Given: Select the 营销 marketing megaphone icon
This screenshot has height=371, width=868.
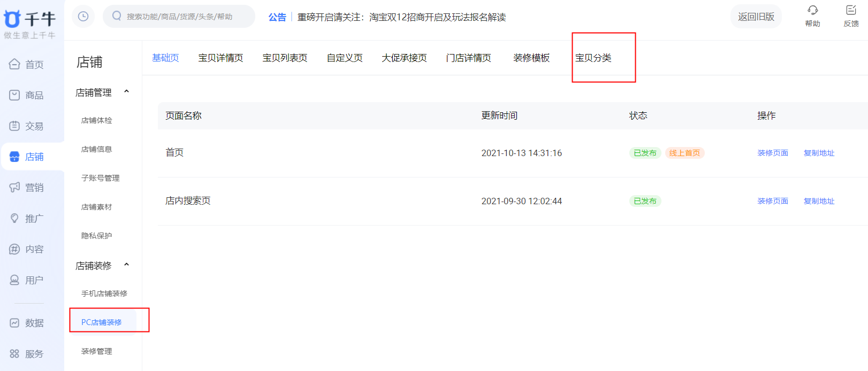Looking at the screenshot, I should click(14, 188).
